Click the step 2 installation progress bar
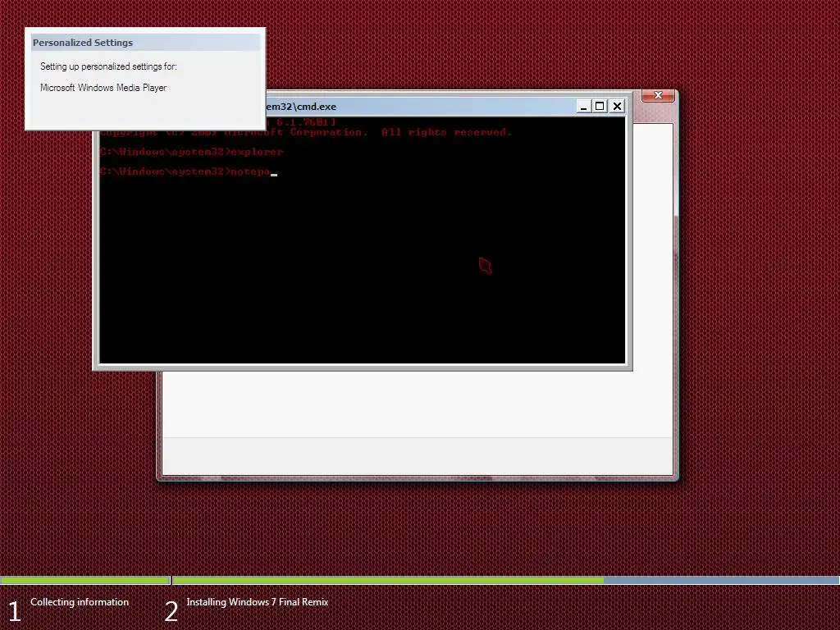840x630 pixels. pyautogui.click(x=505, y=580)
